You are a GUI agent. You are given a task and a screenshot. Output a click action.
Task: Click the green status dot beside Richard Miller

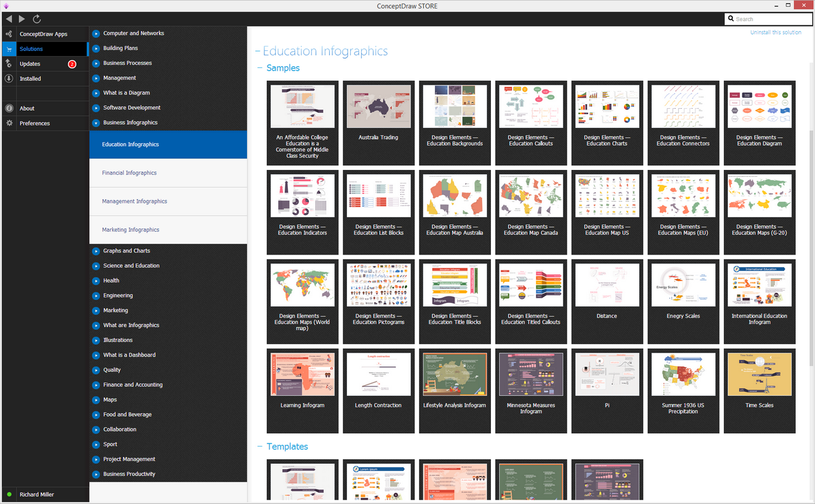[x=9, y=494]
